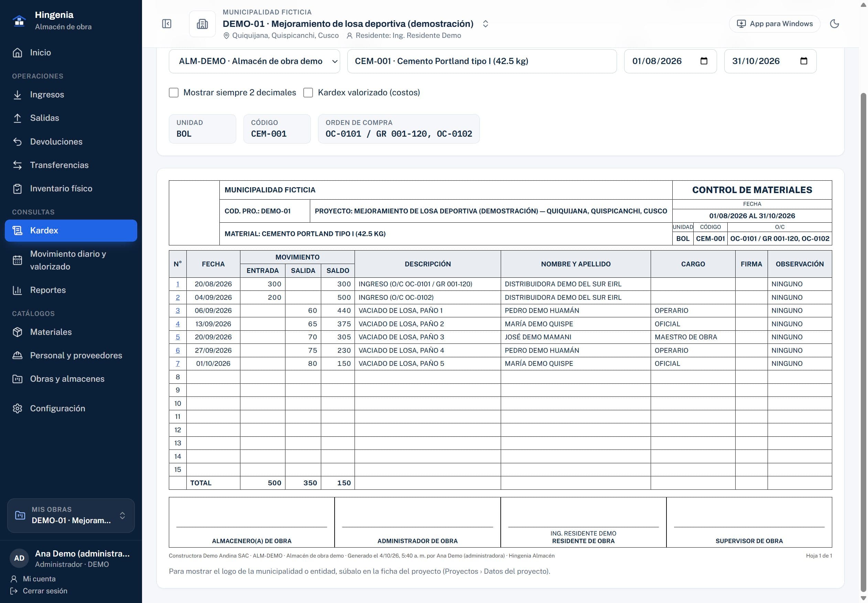Open the ALM-DEMO warehouse dropdown
The width and height of the screenshot is (868, 603).
(254, 61)
